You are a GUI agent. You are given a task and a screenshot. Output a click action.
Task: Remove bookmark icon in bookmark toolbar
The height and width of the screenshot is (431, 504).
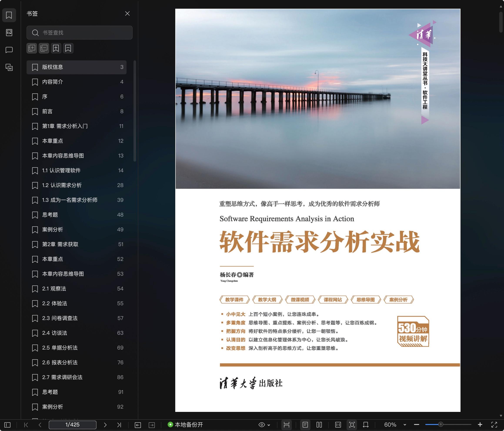coord(68,48)
